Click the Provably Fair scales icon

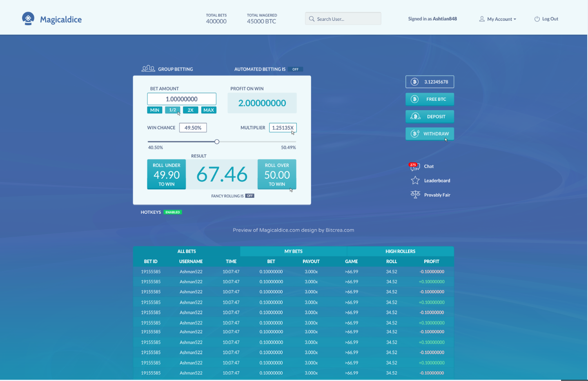[x=415, y=195]
